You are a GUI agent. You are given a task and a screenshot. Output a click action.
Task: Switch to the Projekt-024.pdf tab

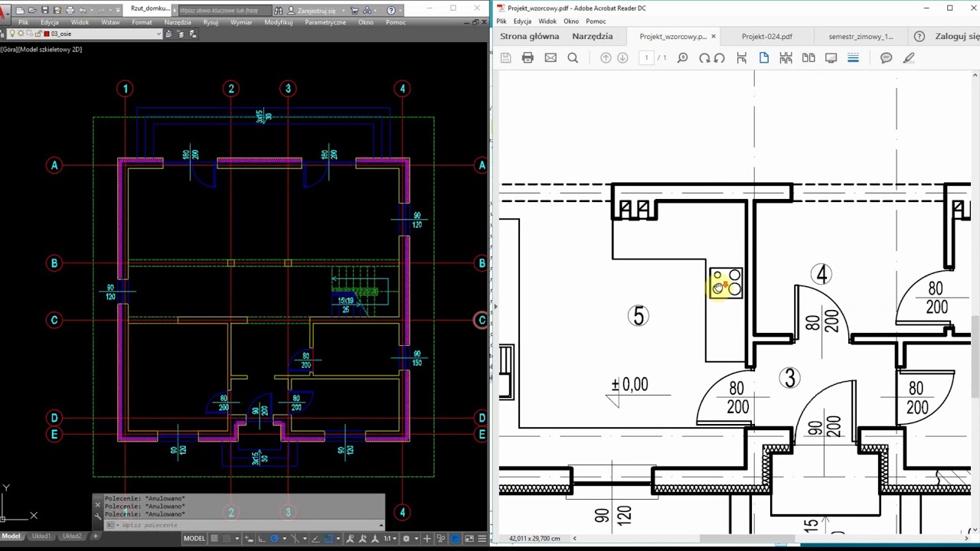tap(766, 36)
